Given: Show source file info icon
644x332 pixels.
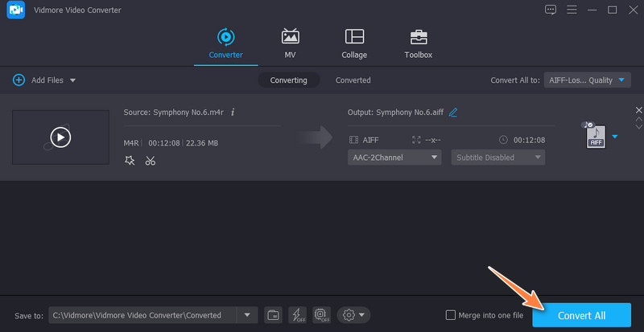Looking at the screenshot, I should [x=233, y=112].
